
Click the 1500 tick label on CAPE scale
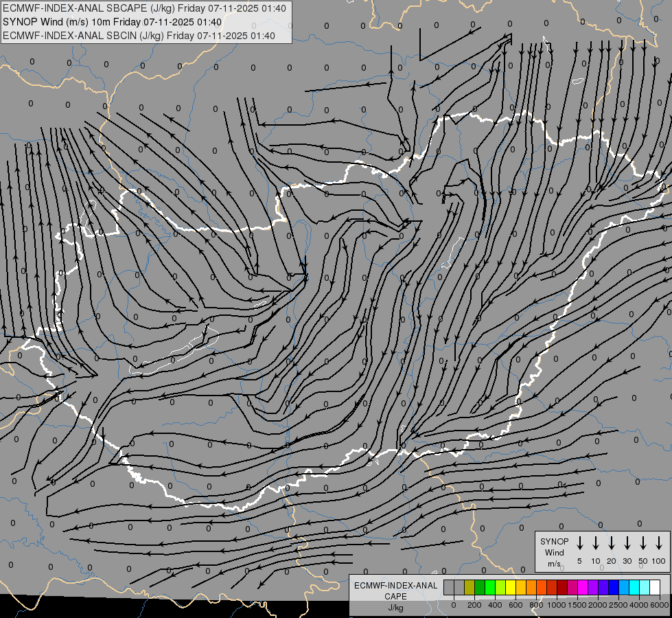pos(577,605)
